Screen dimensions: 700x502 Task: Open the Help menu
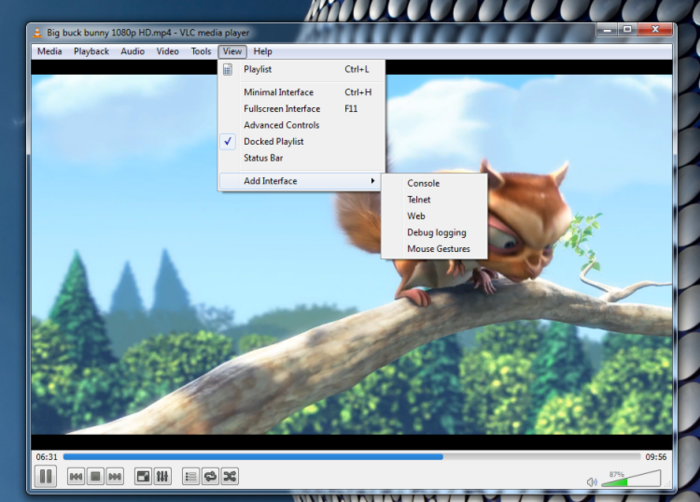pos(263,51)
